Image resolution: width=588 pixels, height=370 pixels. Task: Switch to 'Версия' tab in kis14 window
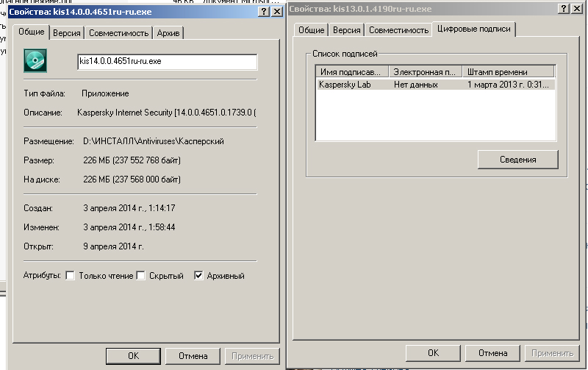pos(67,33)
